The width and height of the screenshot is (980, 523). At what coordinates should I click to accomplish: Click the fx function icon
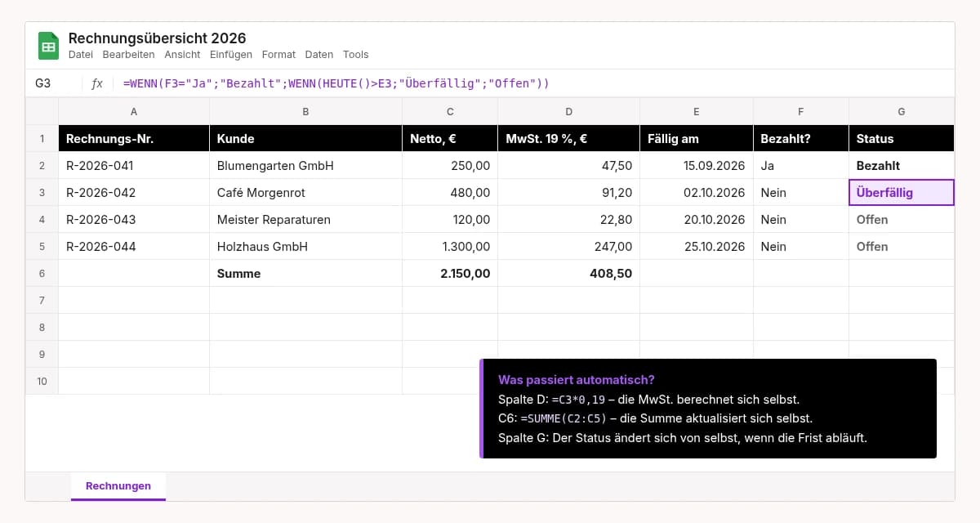tap(97, 83)
